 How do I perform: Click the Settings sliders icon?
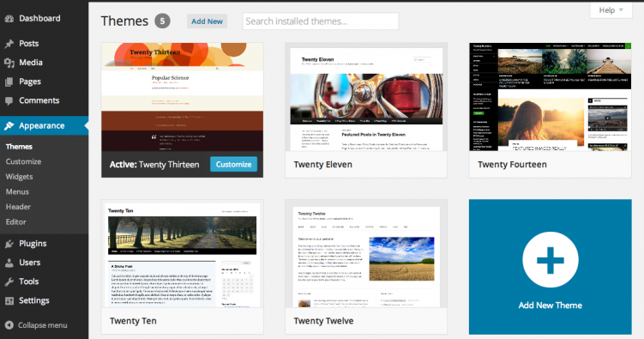tap(9, 300)
